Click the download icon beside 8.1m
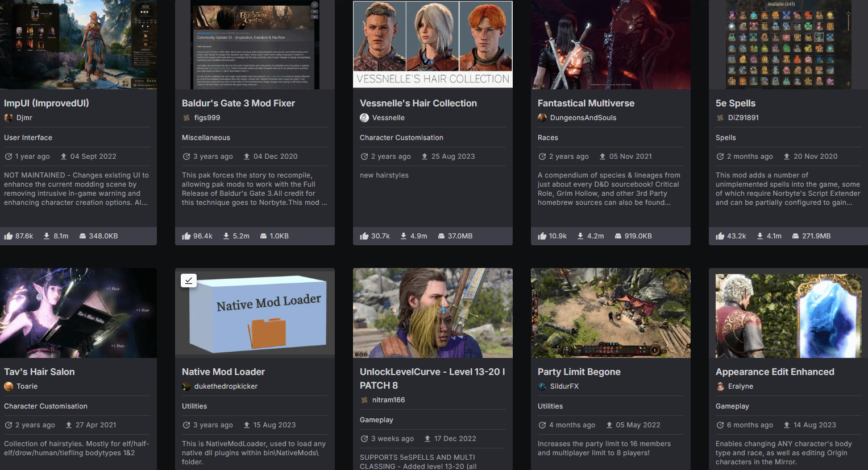This screenshot has width=868, height=470. click(x=47, y=236)
